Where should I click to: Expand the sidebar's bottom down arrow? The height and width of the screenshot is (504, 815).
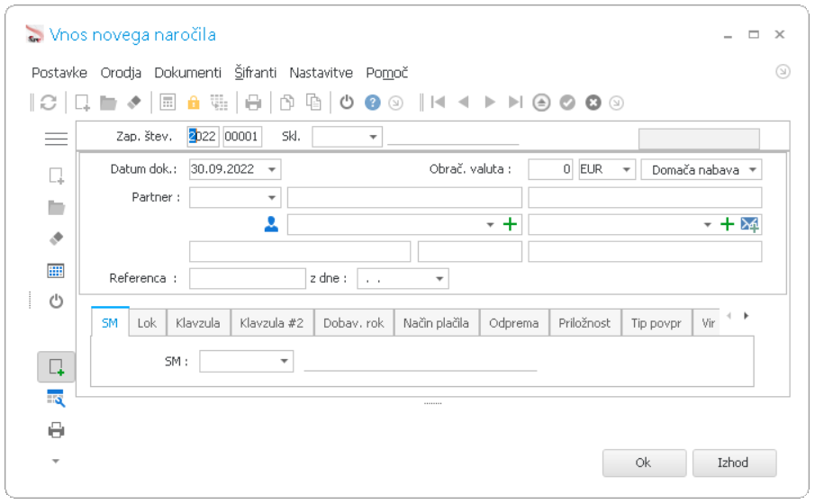click(x=56, y=461)
